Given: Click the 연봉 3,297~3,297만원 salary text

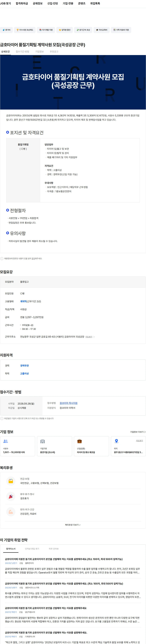Looking at the screenshot, I should pos(32,317).
